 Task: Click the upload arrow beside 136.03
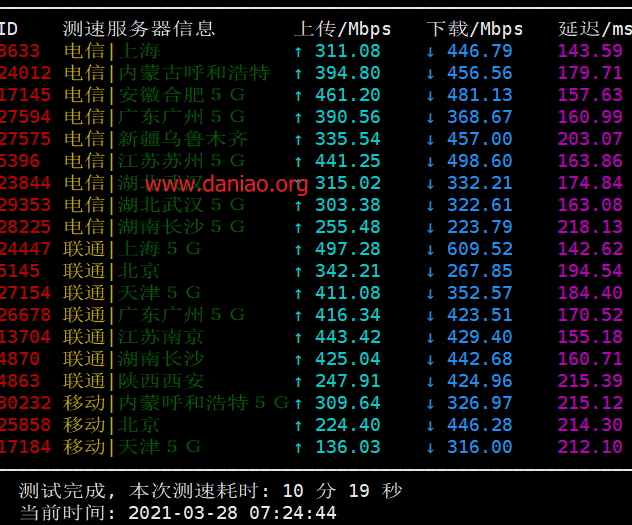point(298,447)
